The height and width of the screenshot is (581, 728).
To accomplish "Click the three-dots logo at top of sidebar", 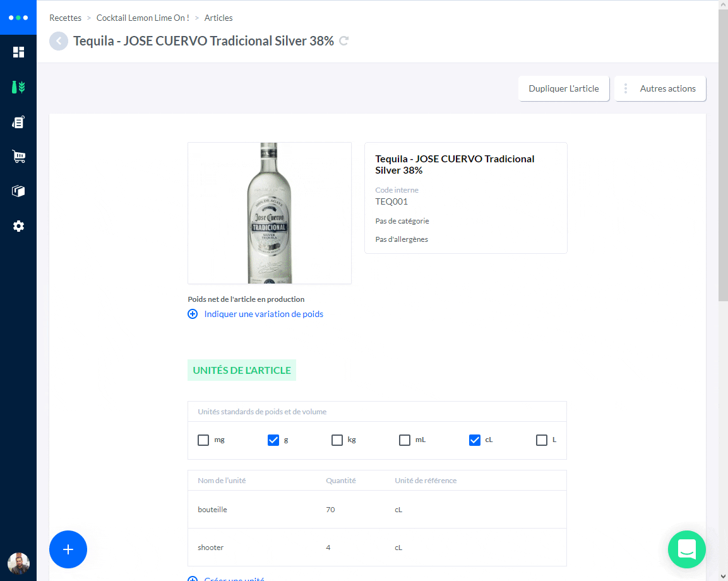I will [19, 18].
